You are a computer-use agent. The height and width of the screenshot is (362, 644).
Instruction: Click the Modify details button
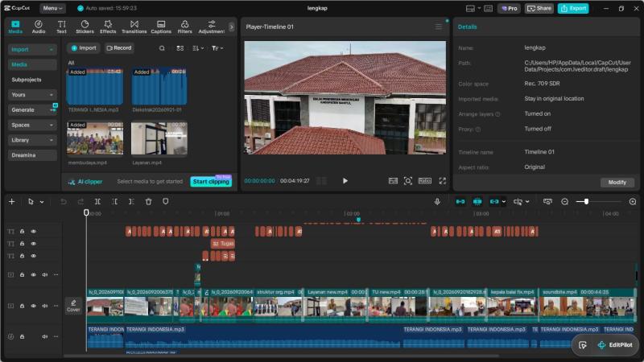click(617, 183)
